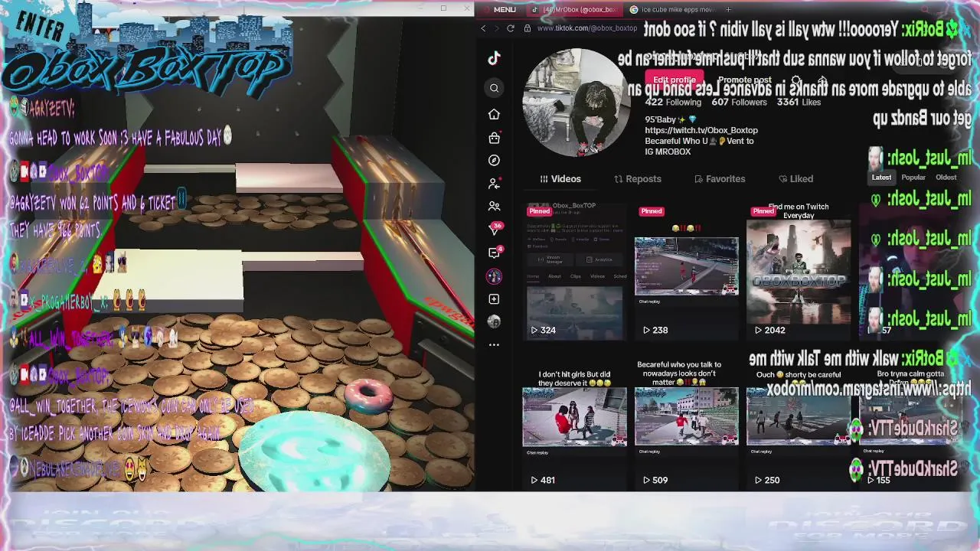Go back in the browser
The width and height of the screenshot is (980, 551).
[483, 28]
